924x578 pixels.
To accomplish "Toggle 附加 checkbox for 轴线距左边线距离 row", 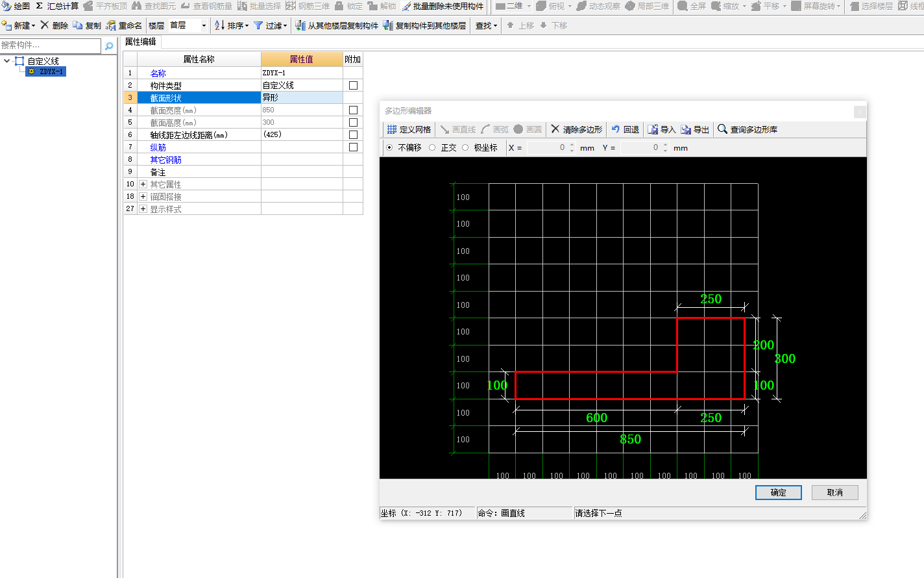I will pos(353,134).
